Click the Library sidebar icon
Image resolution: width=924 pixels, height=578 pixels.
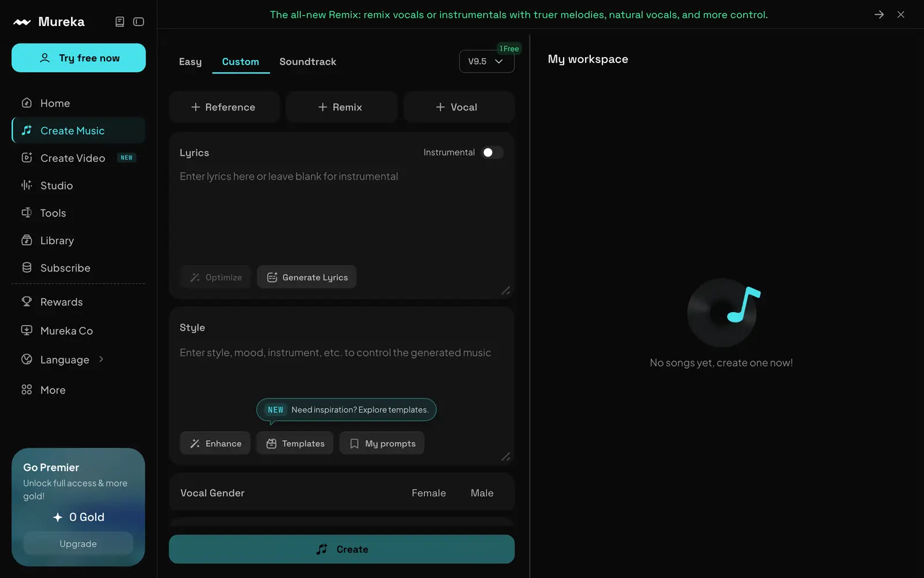coord(27,240)
